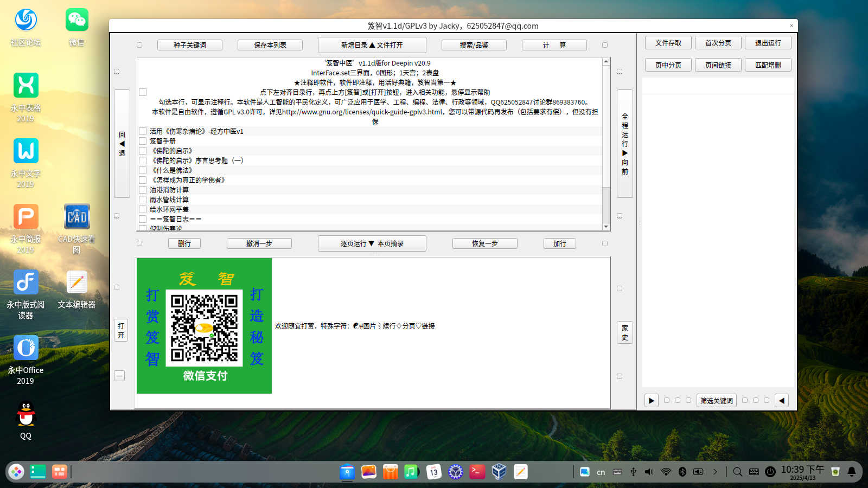Click the back ◀ button in right panel

pos(782,401)
